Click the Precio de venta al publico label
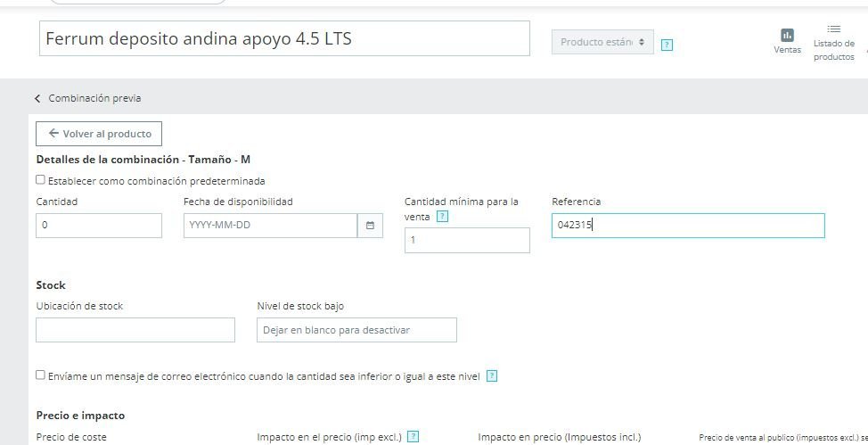 783,438
